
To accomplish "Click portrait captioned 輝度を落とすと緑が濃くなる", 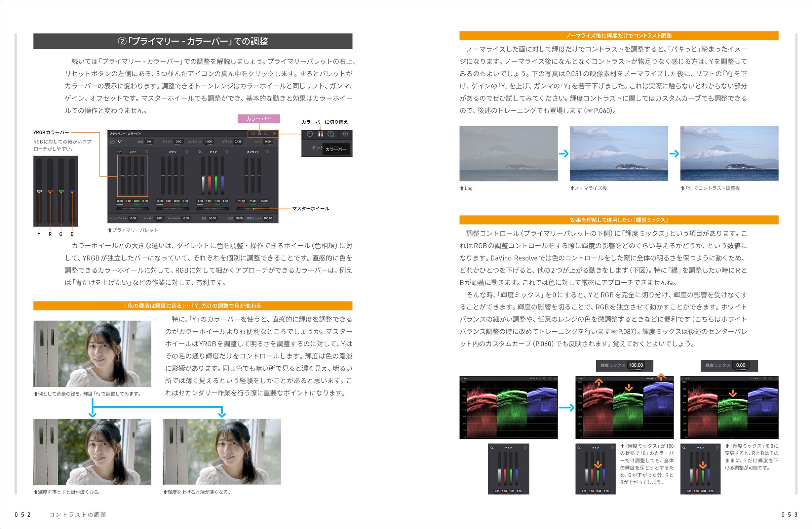I will pos(93,452).
